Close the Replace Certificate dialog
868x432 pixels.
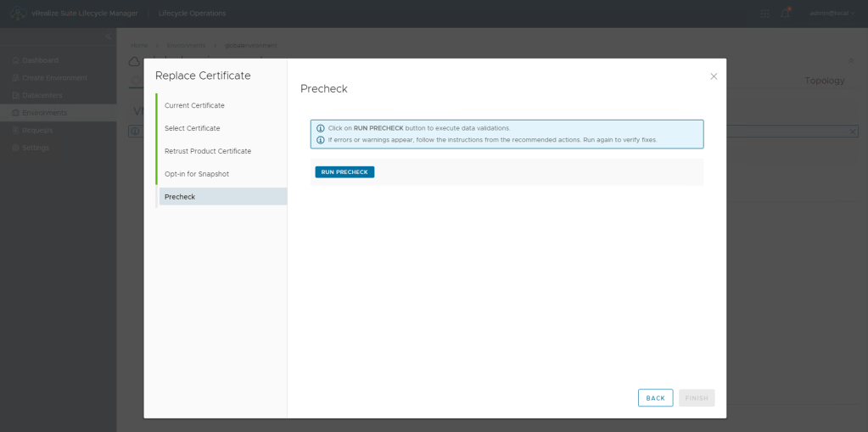tap(714, 76)
